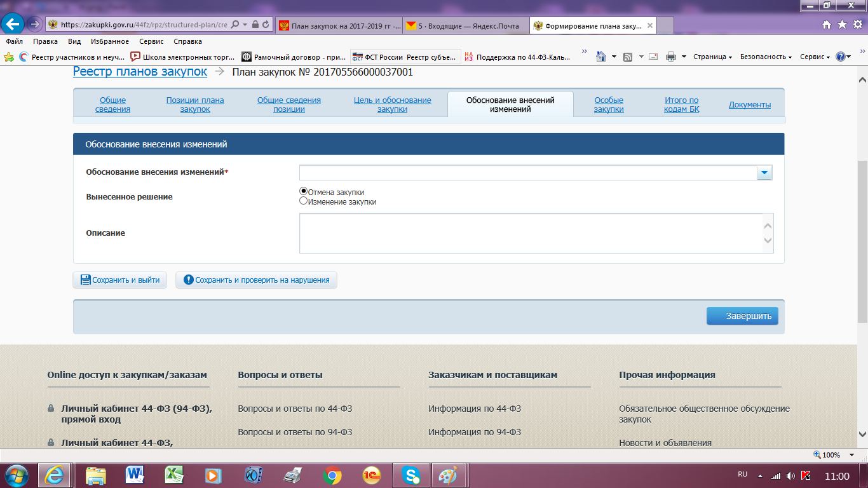The height and width of the screenshot is (488, 868).
Task: Click 'Сохранить и проверить на нарушения' button
Action: 256,280
